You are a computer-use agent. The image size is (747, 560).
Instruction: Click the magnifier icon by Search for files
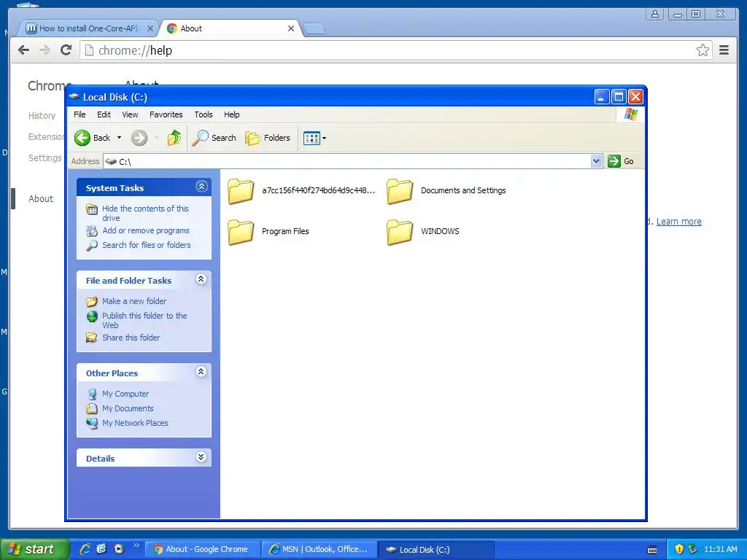[x=92, y=245]
